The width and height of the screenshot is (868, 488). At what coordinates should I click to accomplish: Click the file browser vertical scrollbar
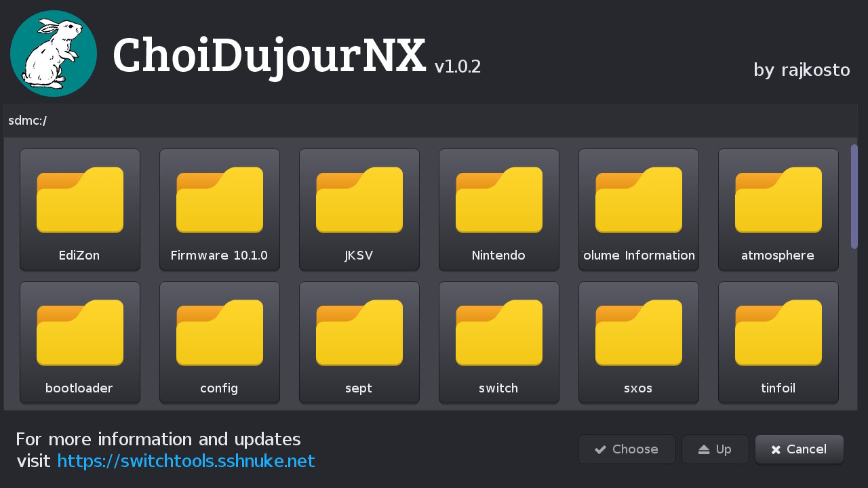(854, 197)
